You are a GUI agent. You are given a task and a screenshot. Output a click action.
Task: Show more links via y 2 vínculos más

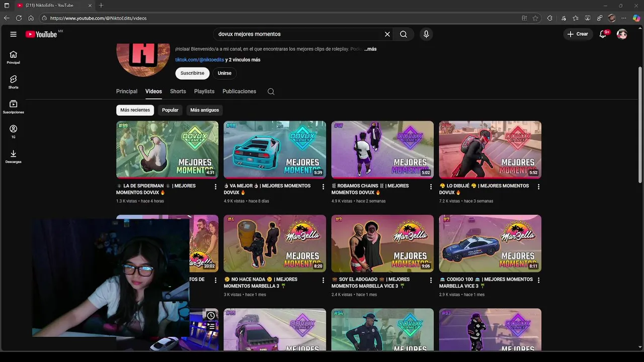243,60
